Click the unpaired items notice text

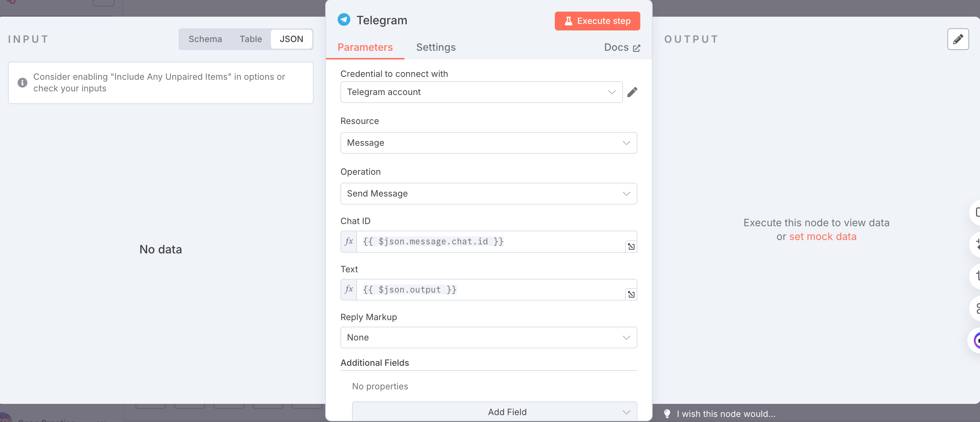coord(159,83)
